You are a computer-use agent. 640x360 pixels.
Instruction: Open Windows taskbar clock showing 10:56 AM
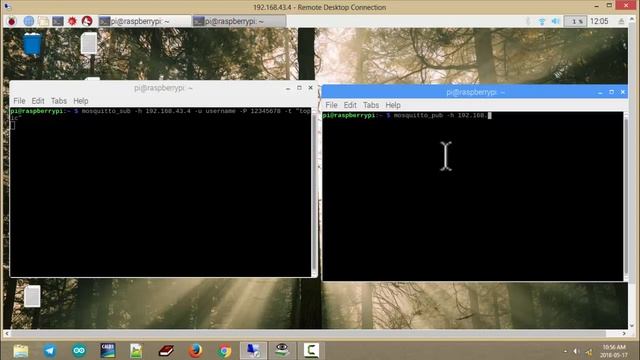click(614, 351)
